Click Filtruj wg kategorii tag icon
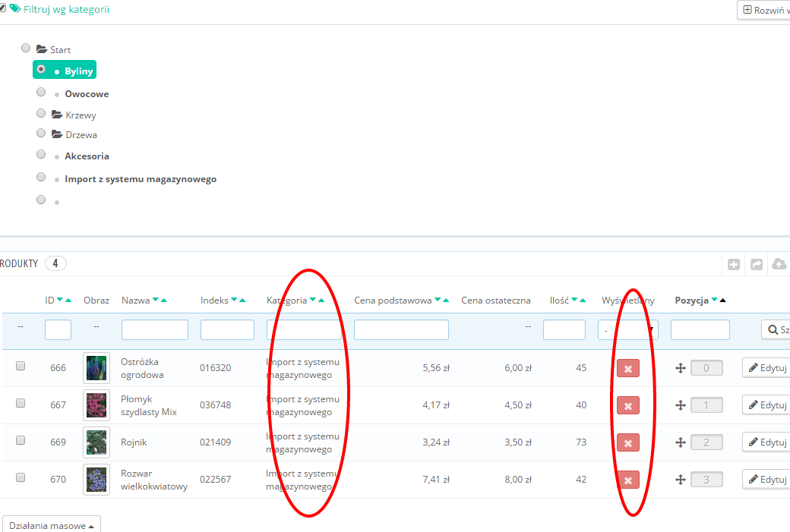This screenshot has height=532, width=790. (15, 8)
